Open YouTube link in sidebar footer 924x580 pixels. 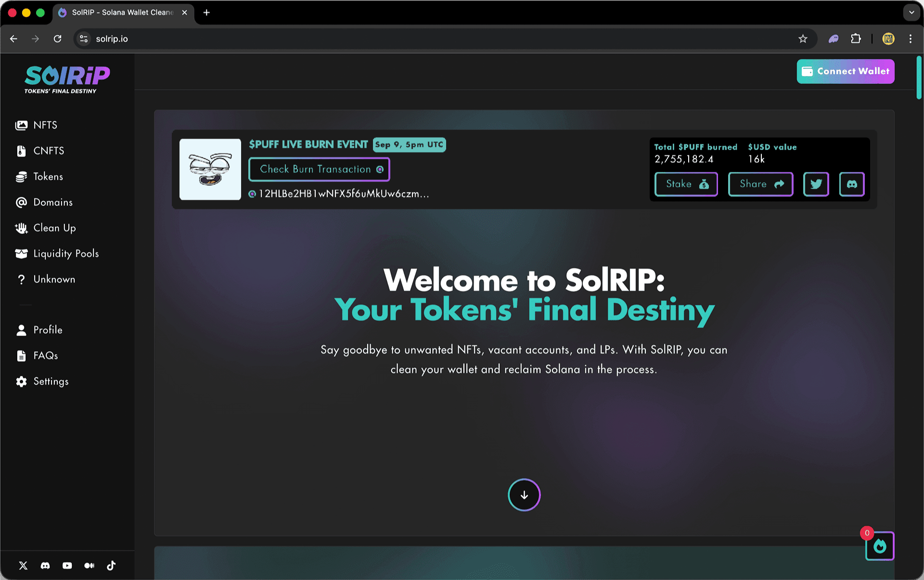pos(67,566)
